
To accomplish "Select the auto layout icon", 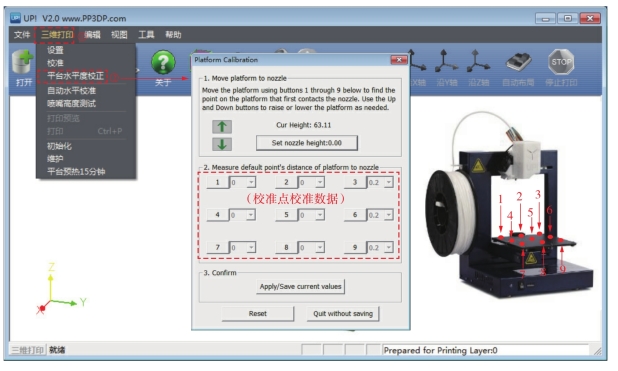I will tap(518, 62).
